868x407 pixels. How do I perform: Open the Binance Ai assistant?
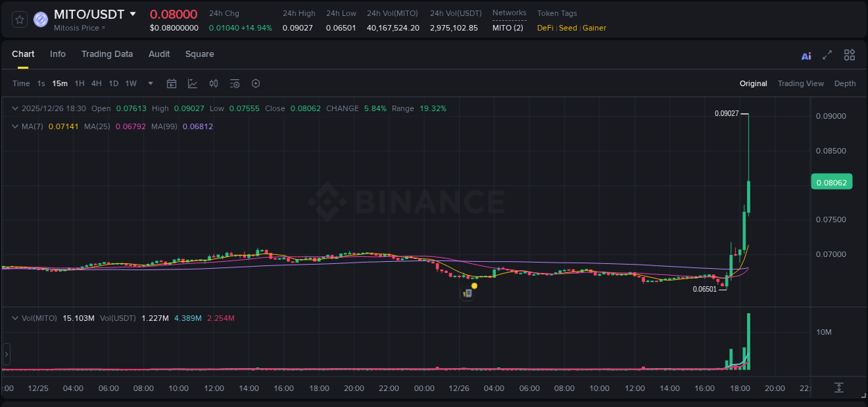pyautogui.click(x=806, y=55)
